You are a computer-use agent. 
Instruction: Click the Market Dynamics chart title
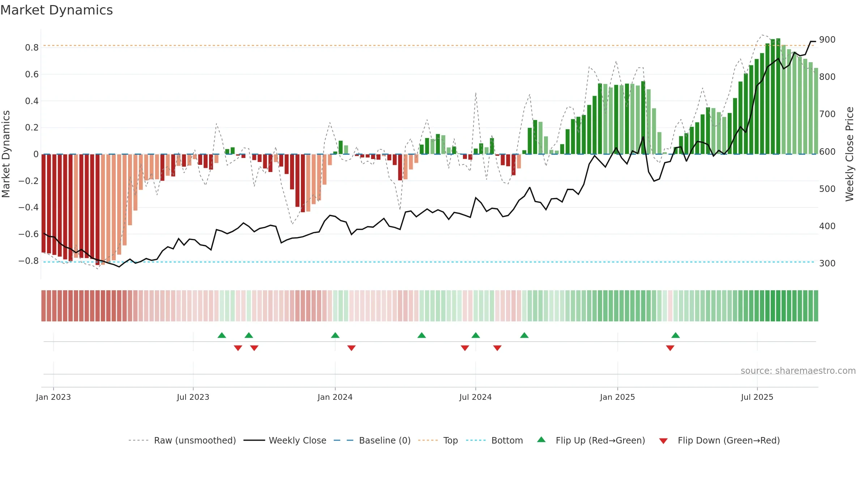(x=57, y=10)
